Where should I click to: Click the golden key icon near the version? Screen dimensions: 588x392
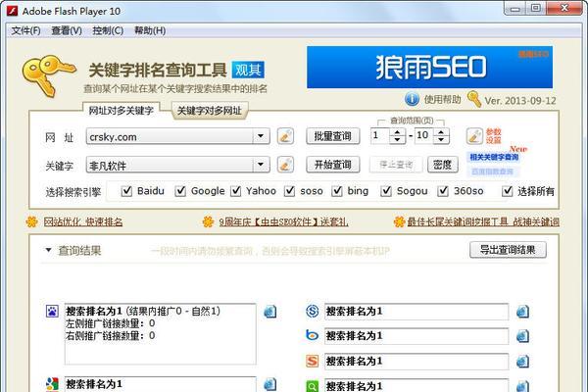coord(474,99)
